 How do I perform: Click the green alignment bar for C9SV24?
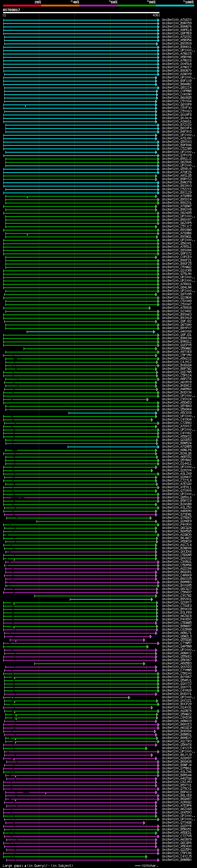pos(76,399)
